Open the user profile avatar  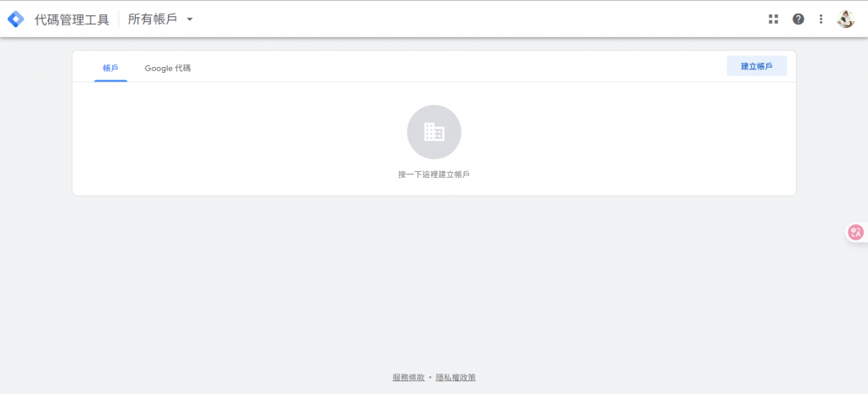(845, 19)
